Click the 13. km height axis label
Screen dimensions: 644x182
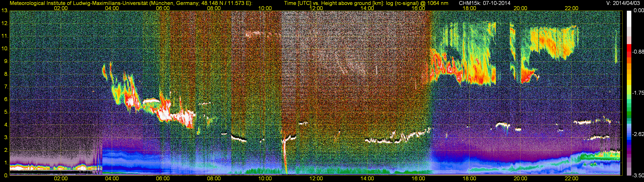[5, 11]
